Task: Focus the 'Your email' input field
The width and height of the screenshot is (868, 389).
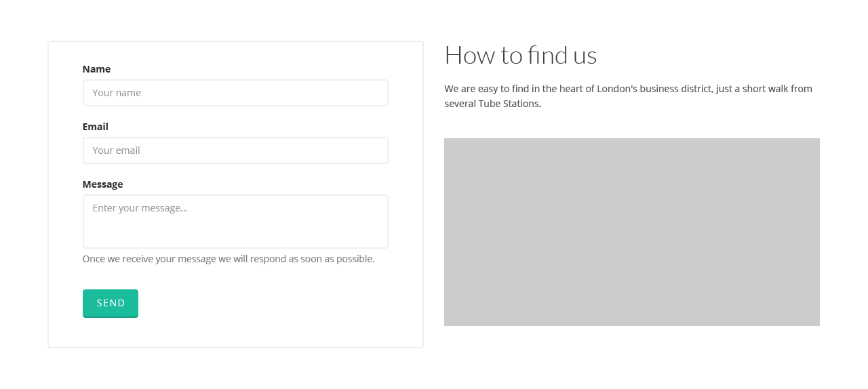Action: point(235,150)
